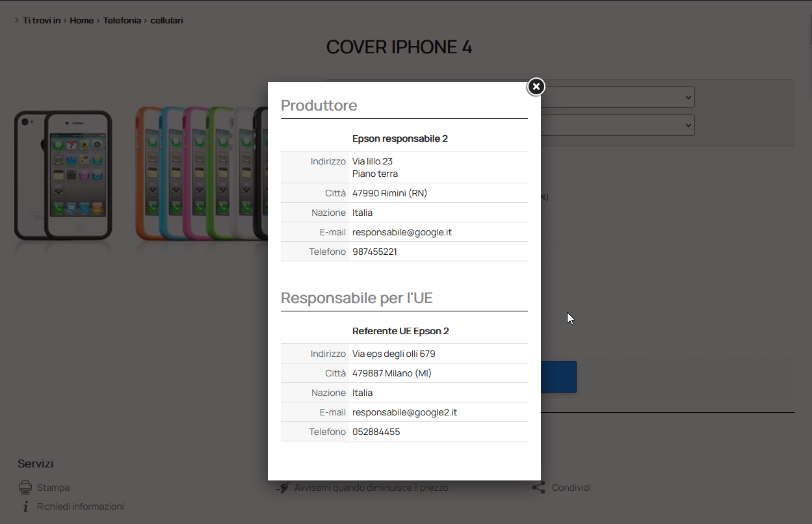Open Telefonia in the breadcrumb
Screen dimensions: 812x524
click(122, 21)
